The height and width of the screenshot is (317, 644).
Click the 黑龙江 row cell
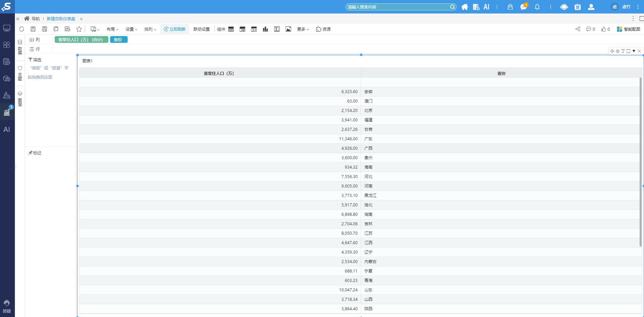point(501,196)
